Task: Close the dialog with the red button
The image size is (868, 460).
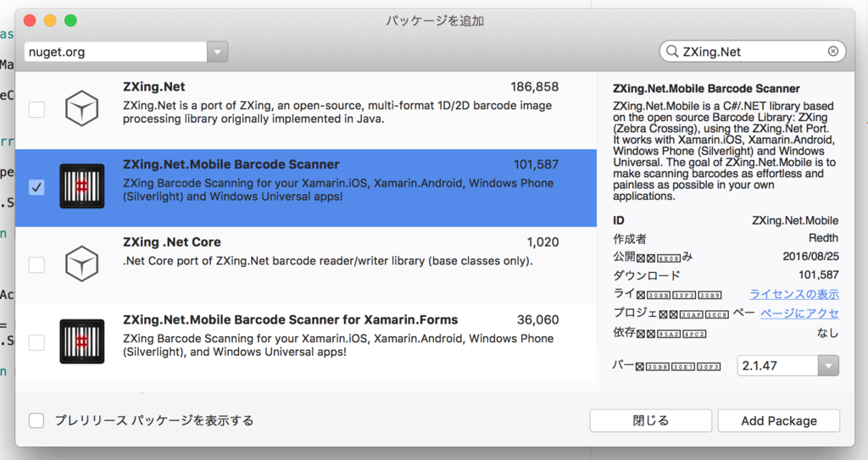Action: coord(30,20)
